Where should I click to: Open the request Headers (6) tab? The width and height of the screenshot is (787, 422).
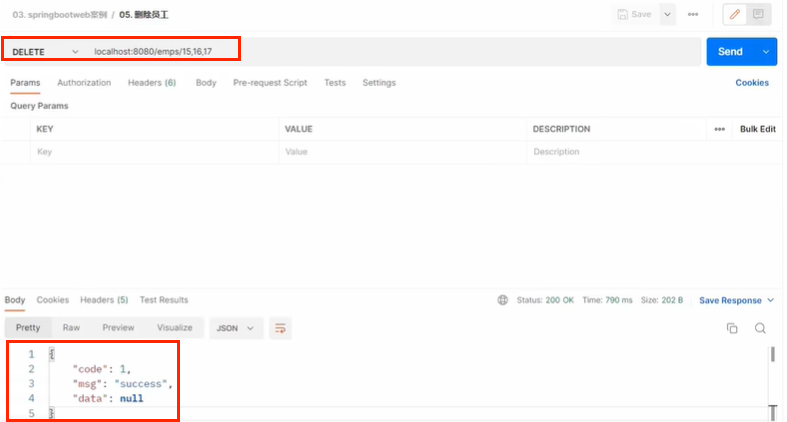(x=152, y=83)
